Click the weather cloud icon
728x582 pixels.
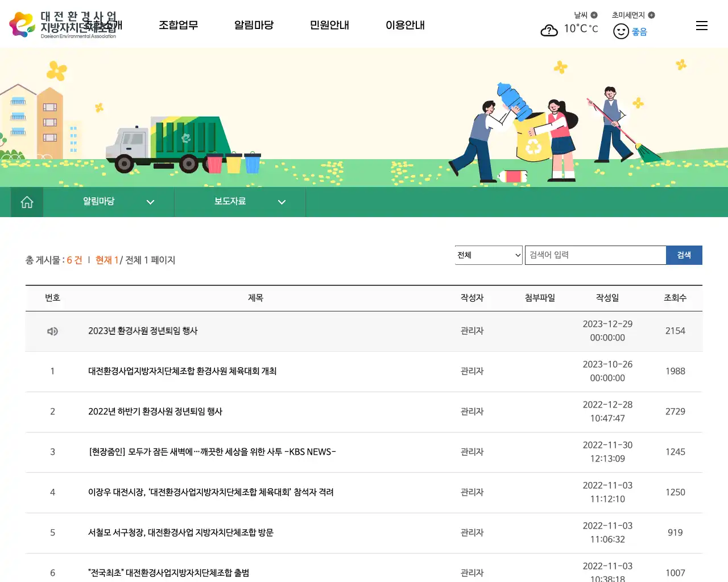[x=549, y=31]
